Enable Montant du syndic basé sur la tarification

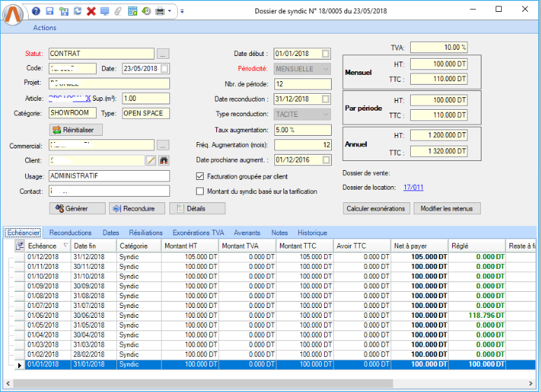200,191
